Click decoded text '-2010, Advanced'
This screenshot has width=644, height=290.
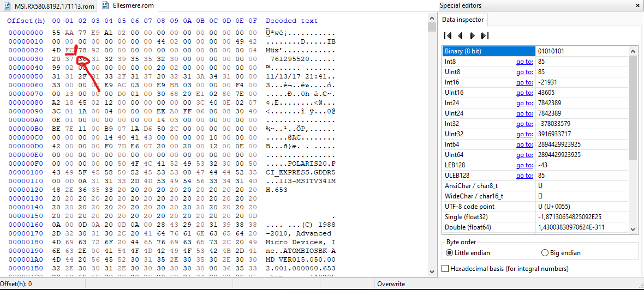299,233
